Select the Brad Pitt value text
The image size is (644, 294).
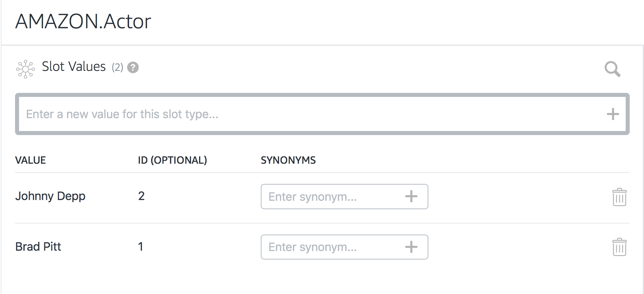(38, 247)
